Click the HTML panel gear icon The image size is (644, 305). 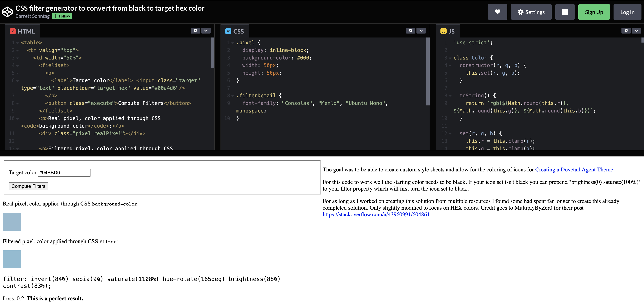pos(195,30)
